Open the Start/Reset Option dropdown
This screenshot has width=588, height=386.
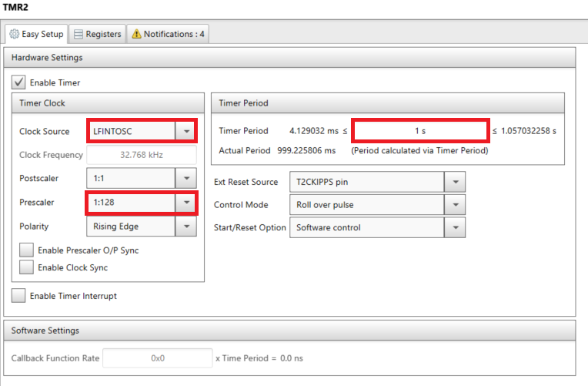point(455,227)
